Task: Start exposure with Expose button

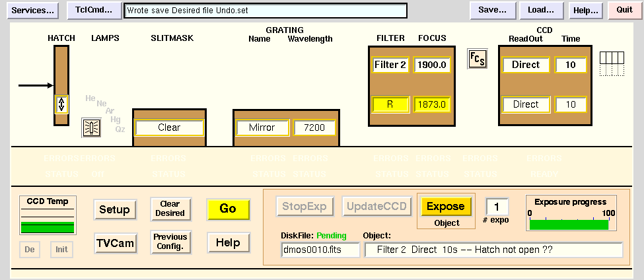Action: tap(446, 206)
